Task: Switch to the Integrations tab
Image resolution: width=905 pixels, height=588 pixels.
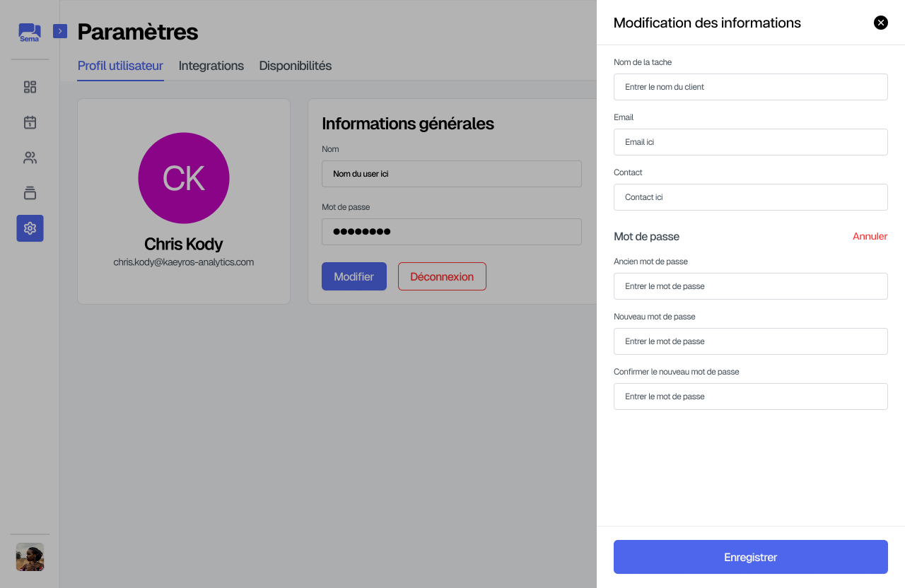Action: point(211,66)
